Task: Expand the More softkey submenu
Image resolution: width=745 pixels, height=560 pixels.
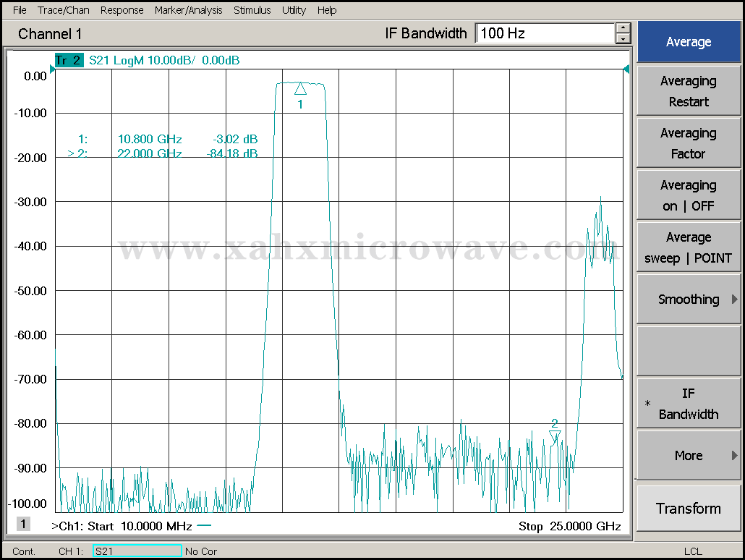Action: (689, 455)
